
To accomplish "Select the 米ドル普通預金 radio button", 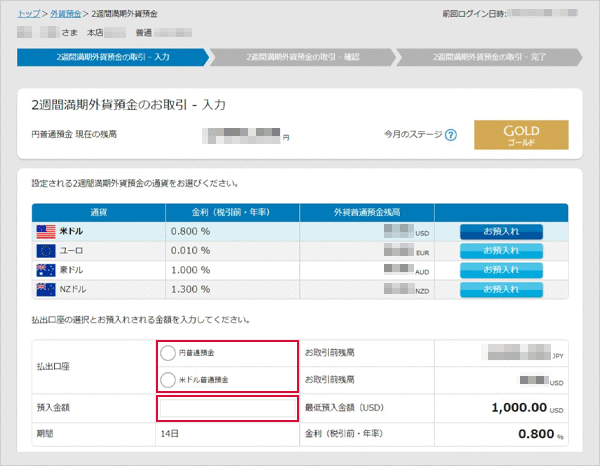I will click(x=168, y=380).
